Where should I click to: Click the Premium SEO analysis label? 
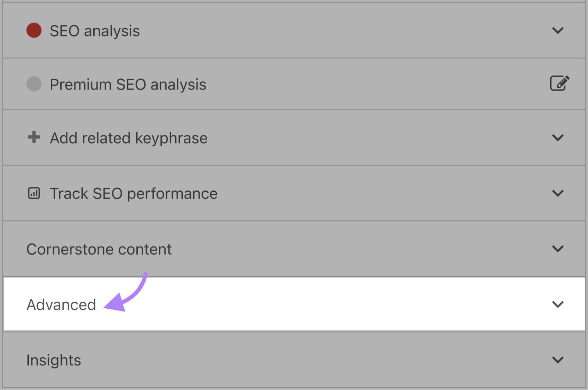[x=128, y=85]
